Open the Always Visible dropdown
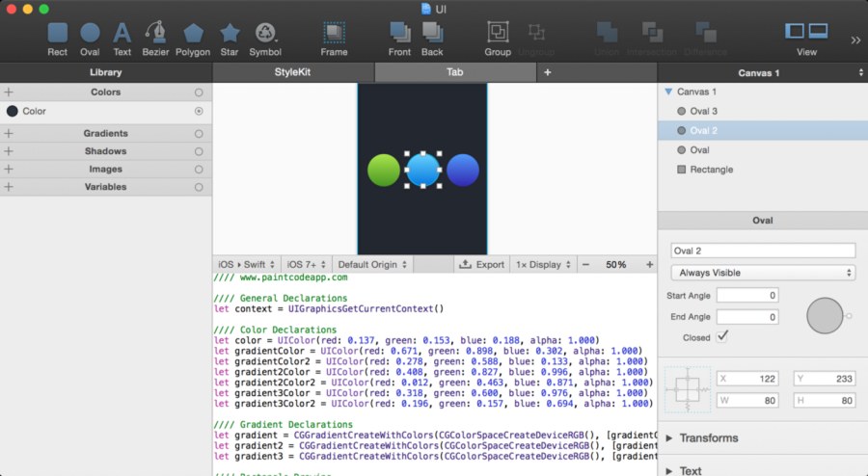This screenshot has height=476, width=868. 763,273
